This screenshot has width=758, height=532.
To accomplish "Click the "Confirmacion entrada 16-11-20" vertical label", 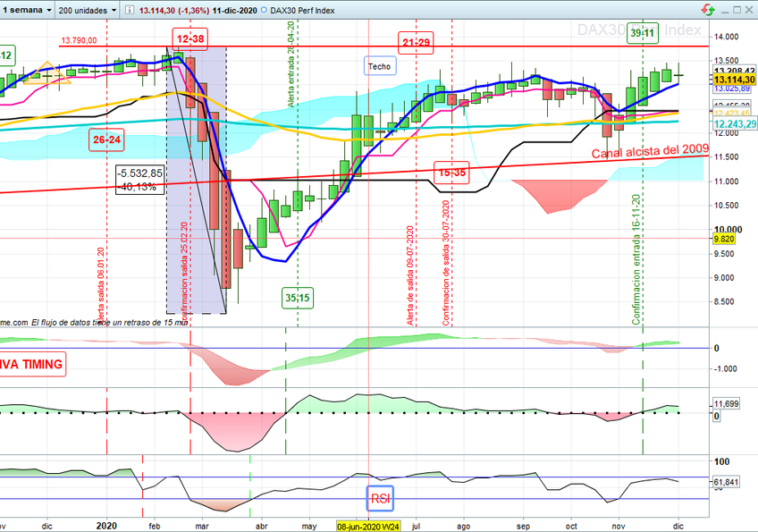I will pyautogui.click(x=636, y=259).
